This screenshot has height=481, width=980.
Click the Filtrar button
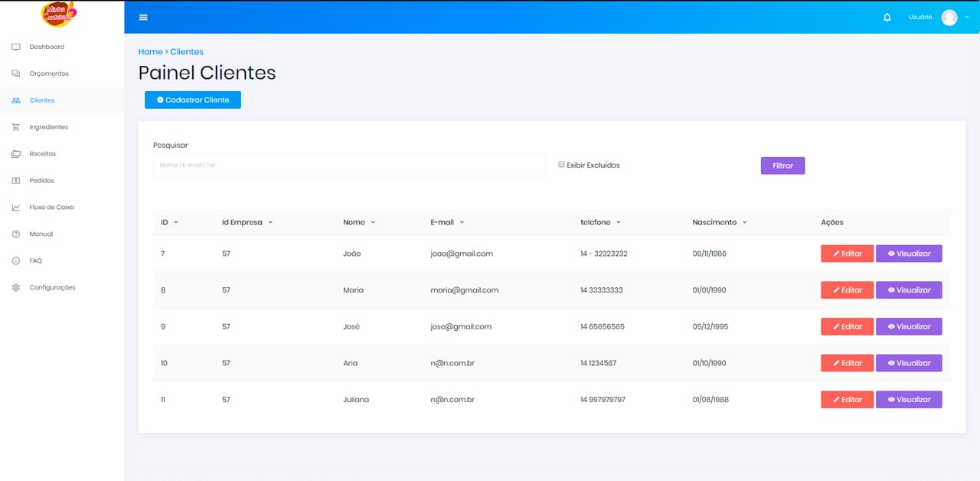[782, 165]
